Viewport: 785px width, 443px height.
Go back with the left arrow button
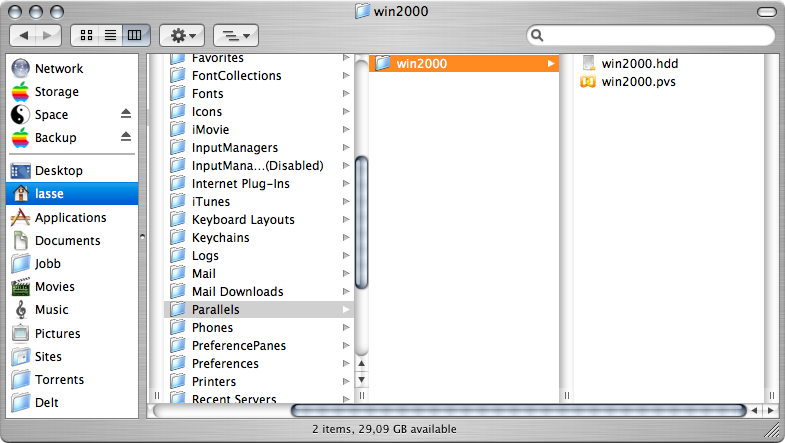23,35
